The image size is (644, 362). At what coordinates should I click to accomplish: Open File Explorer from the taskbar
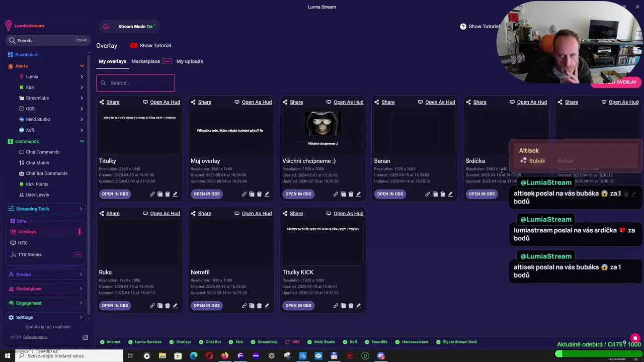[x=163, y=356]
